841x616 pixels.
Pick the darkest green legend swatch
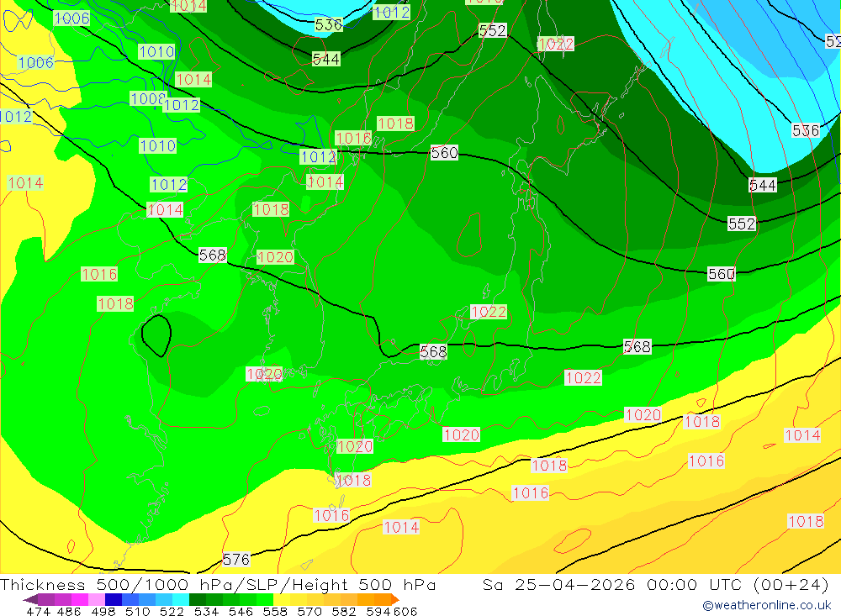[198, 599]
